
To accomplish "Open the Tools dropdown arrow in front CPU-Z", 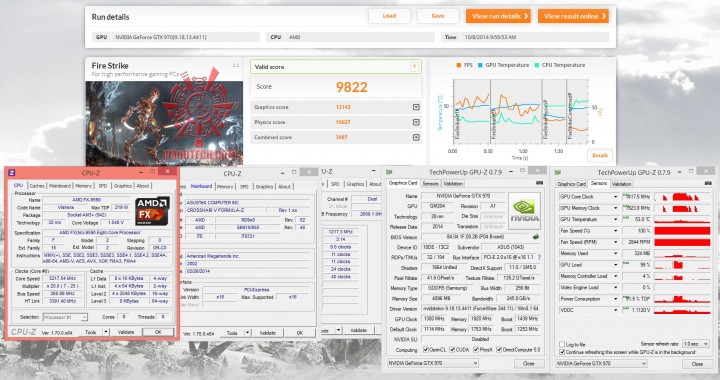I will click(106, 332).
